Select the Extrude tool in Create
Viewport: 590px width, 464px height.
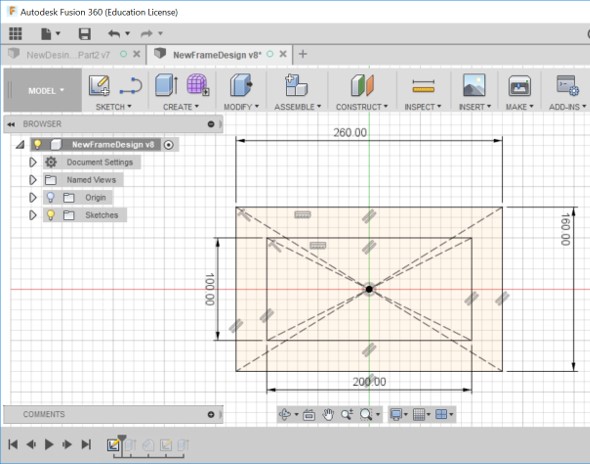pos(166,85)
